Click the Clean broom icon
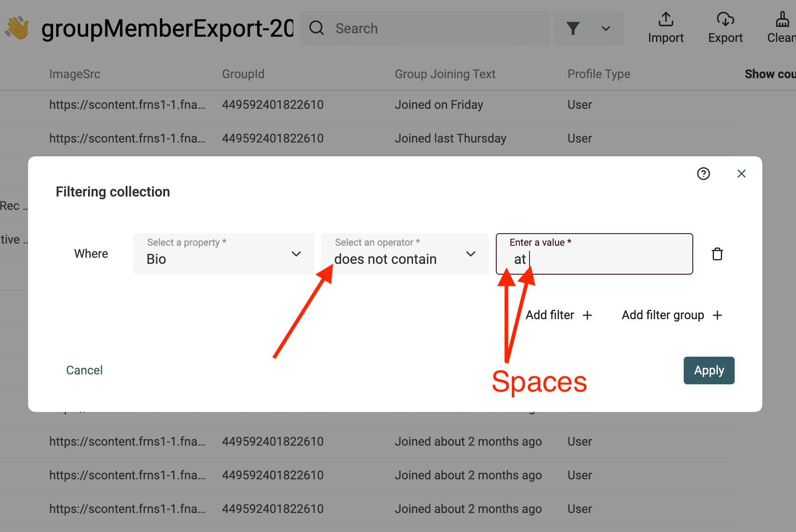Image resolution: width=796 pixels, height=532 pixels. (x=782, y=19)
